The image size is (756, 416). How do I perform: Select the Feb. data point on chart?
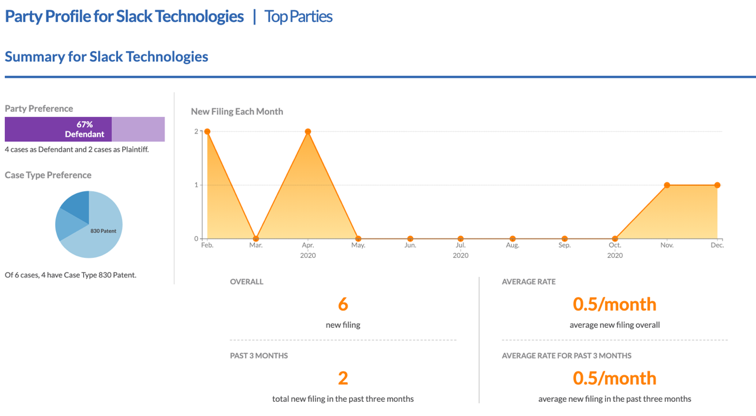point(207,132)
